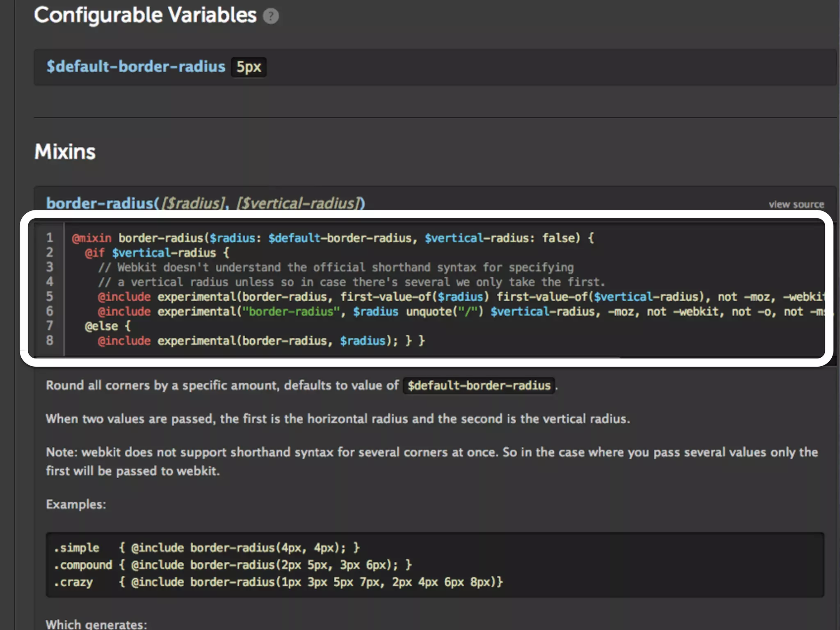Click the Configurable Variables heading text
The width and height of the screenshot is (840, 630).
click(145, 15)
